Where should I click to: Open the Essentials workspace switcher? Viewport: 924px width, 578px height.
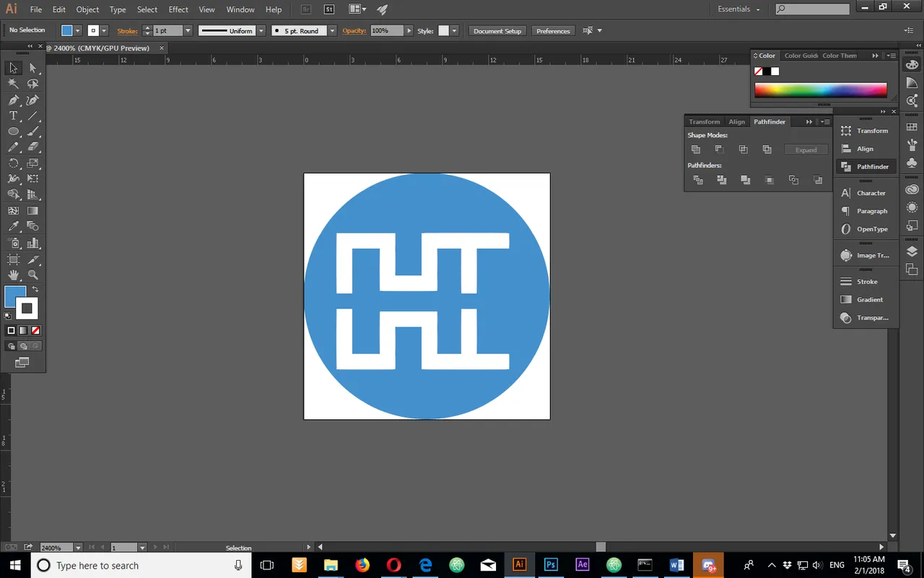(x=738, y=9)
